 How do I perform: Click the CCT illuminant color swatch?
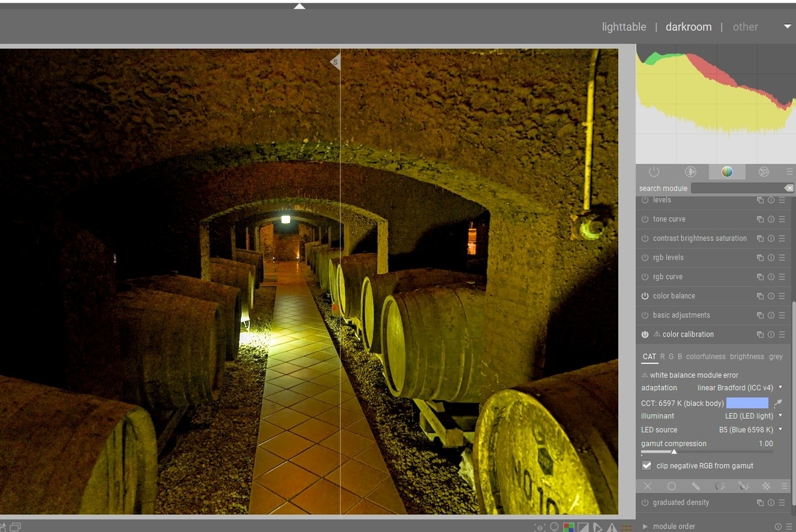point(748,403)
